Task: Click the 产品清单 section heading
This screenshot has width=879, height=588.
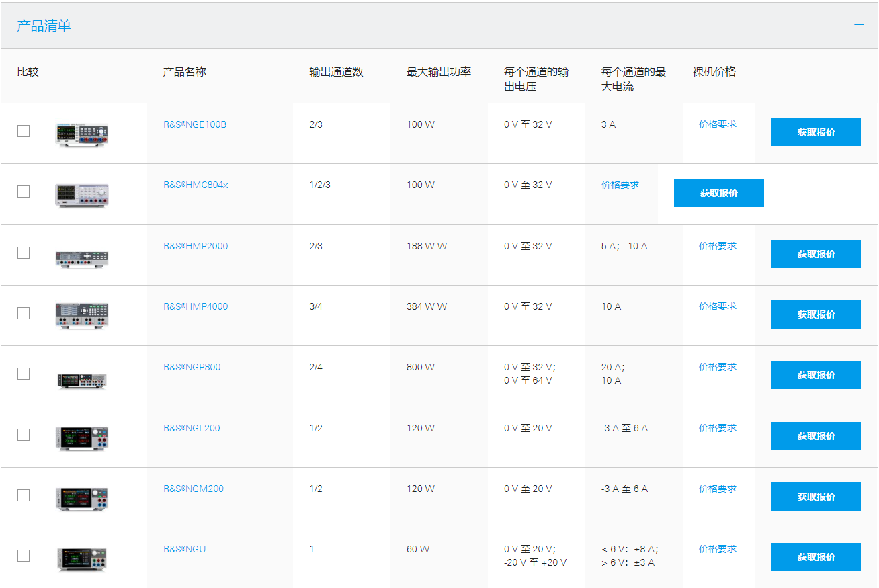Action: pos(44,26)
